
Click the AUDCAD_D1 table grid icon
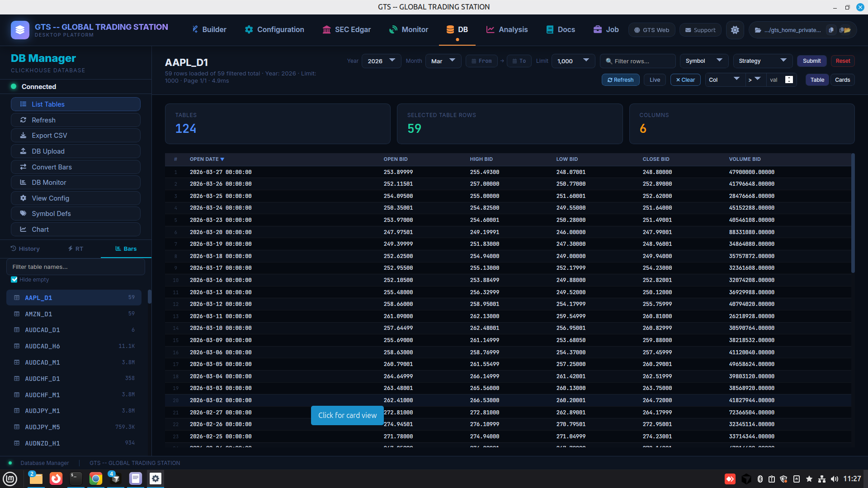tap(17, 330)
